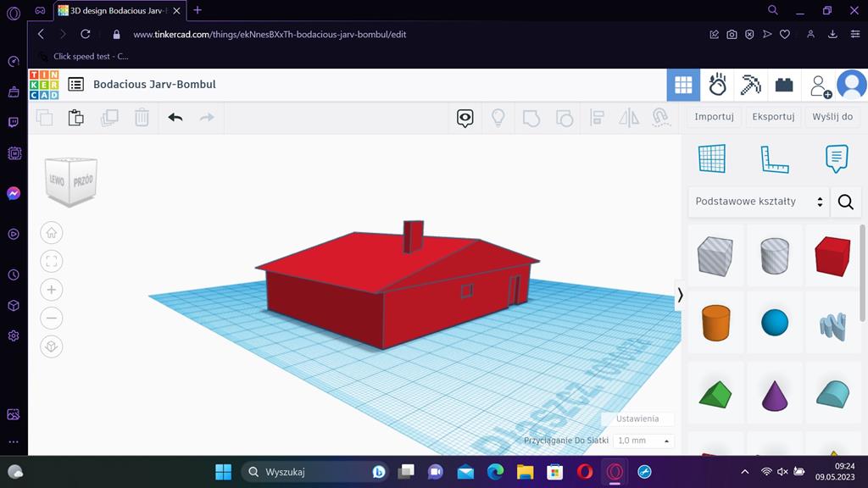Toggle perspective/orthographic view cube icon
The width and height of the screenshot is (868, 488).
(x=52, y=346)
